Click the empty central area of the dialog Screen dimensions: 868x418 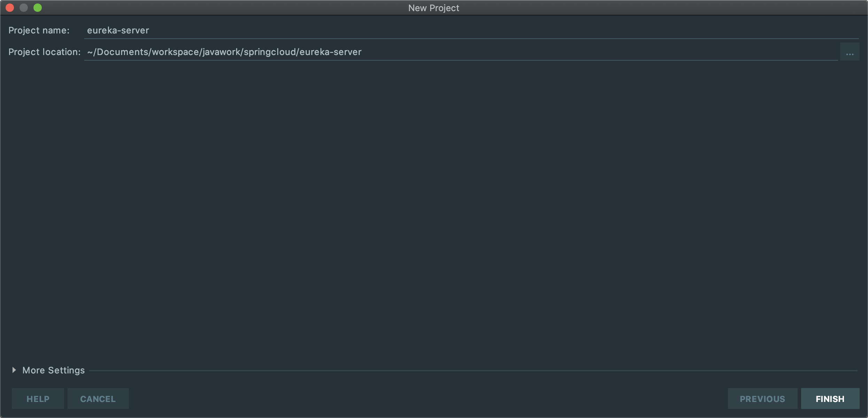[x=434, y=209]
